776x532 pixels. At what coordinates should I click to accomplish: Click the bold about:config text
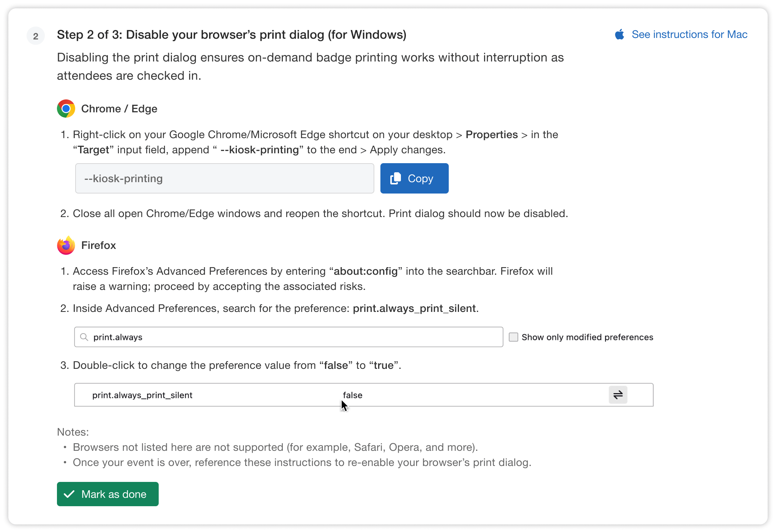pos(365,271)
